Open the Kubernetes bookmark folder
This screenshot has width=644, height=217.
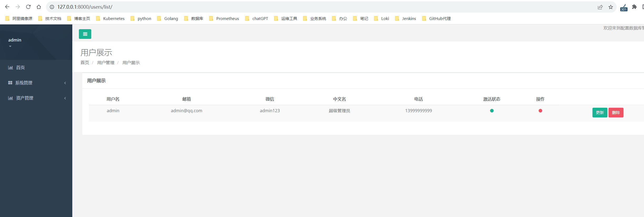[110, 18]
